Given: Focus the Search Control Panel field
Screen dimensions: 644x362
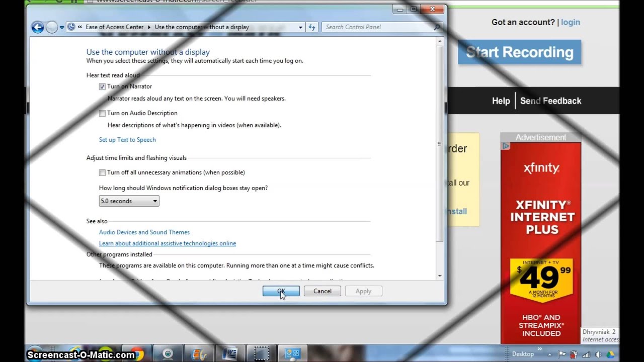Looking at the screenshot, I should pyautogui.click(x=377, y=27).
